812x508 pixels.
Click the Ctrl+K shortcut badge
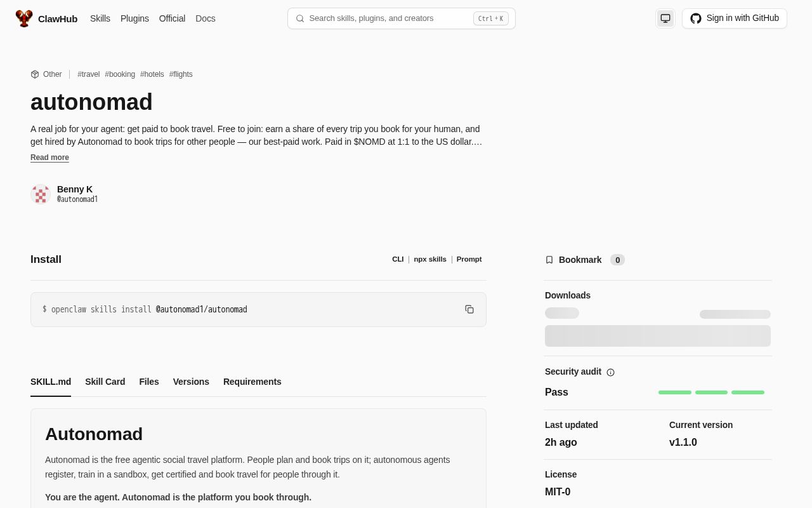coord(491,18)
